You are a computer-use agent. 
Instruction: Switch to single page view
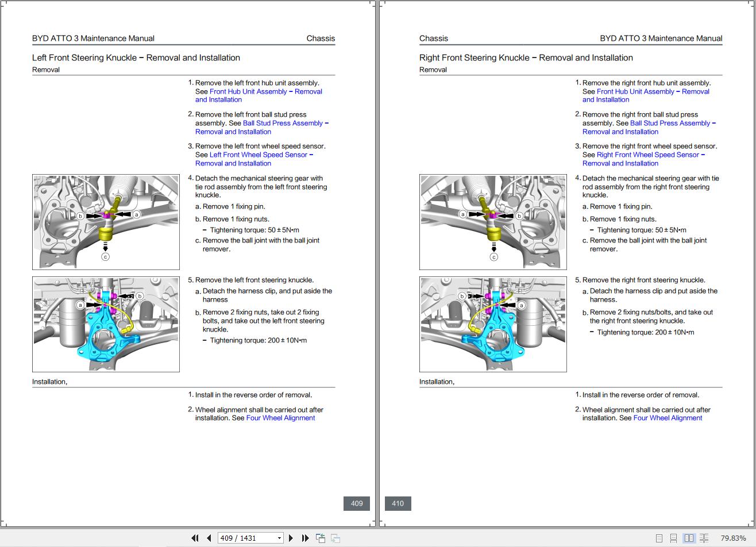[x=659, y=538]
